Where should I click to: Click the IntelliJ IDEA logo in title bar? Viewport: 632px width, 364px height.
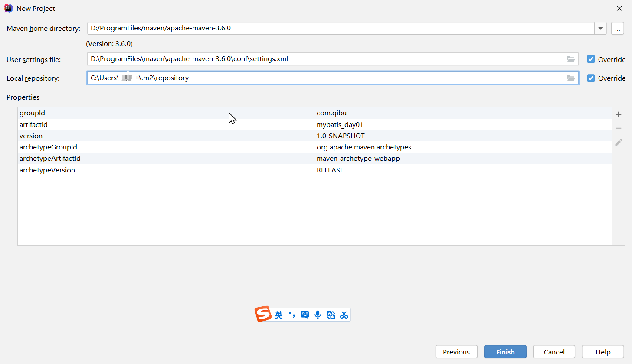pos(8,8)
